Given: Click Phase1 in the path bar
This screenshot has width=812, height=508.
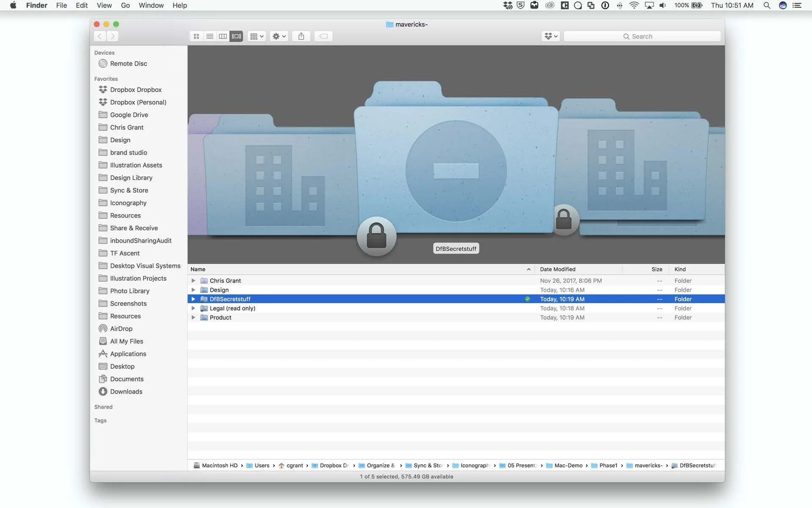Looking at the screenshot, I should (x=604, y=465).
